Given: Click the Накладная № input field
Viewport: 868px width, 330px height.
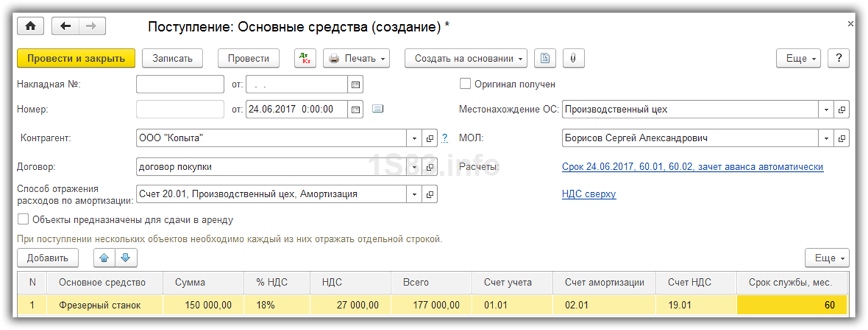Looking at the screenshot, I should click(180, 84).
